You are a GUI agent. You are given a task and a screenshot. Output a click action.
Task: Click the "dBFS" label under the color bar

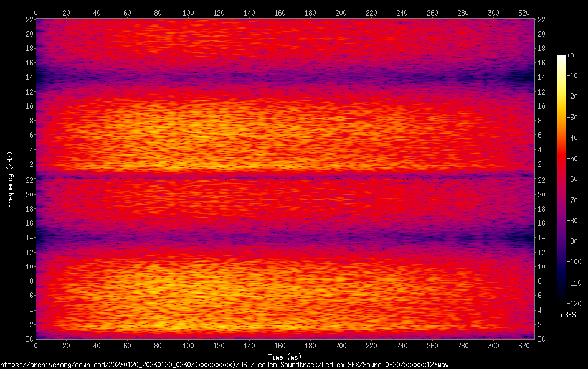[568, 316]
